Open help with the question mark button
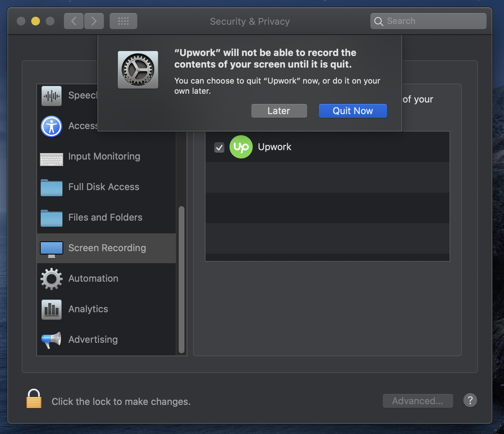 click(x=470, y=401)
